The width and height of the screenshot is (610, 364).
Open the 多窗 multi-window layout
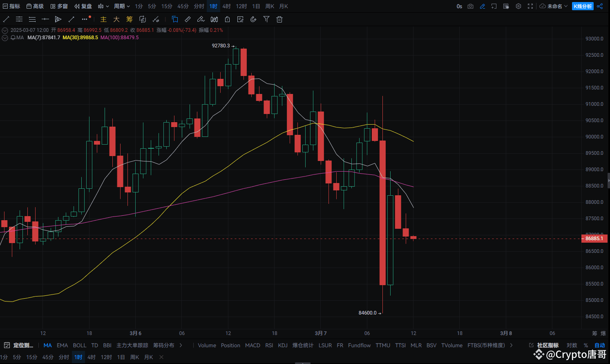pos(59,6)
